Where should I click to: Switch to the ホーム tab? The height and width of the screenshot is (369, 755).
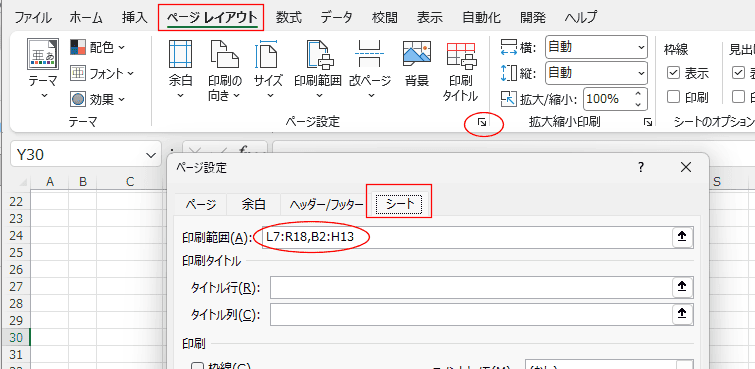(86, 18)
